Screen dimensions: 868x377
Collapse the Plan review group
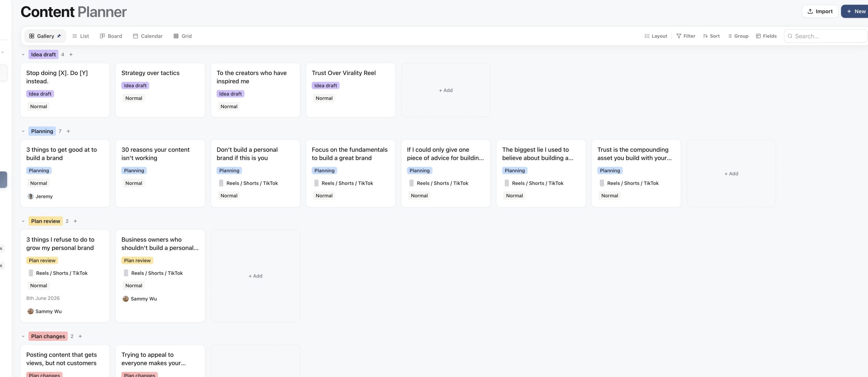(23, 221)
